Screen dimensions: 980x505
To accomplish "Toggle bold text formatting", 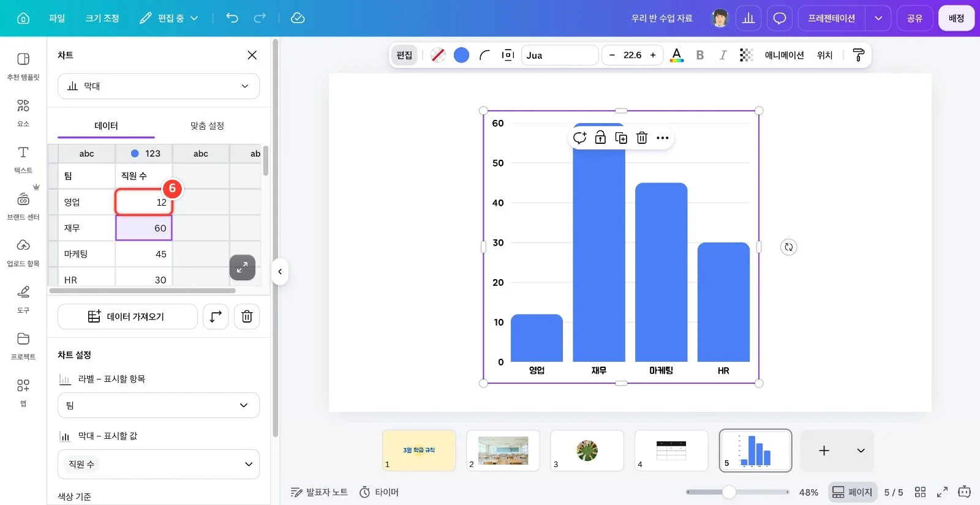I will click(699, 55).
